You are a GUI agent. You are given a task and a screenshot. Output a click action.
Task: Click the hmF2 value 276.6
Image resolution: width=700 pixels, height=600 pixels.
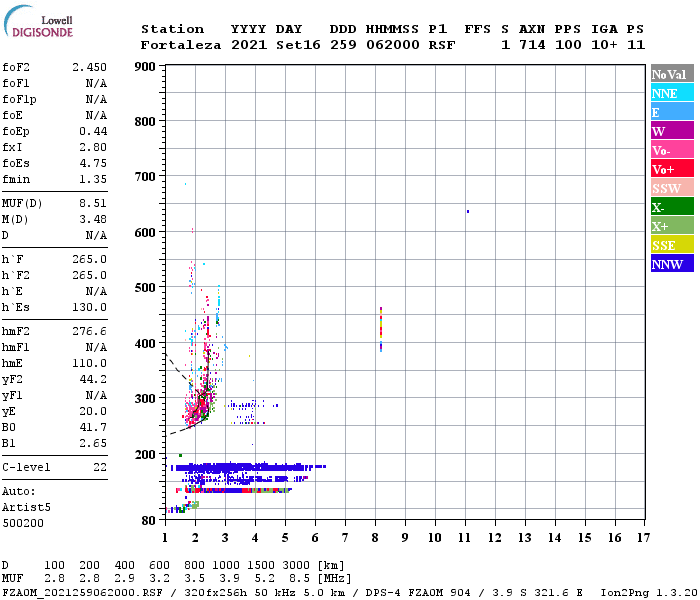(89, 331)
